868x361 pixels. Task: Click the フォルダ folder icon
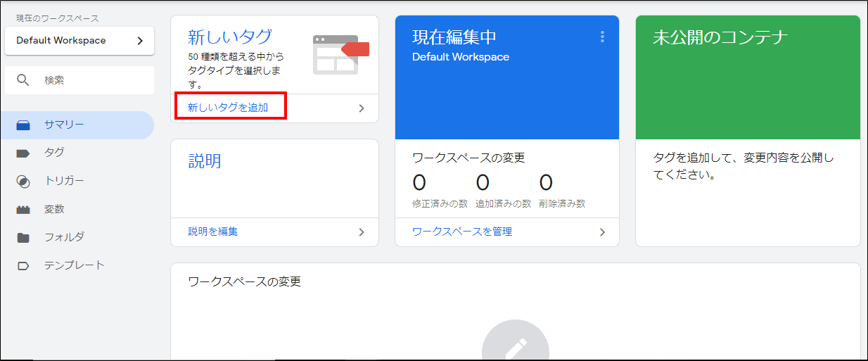[23, 238]
